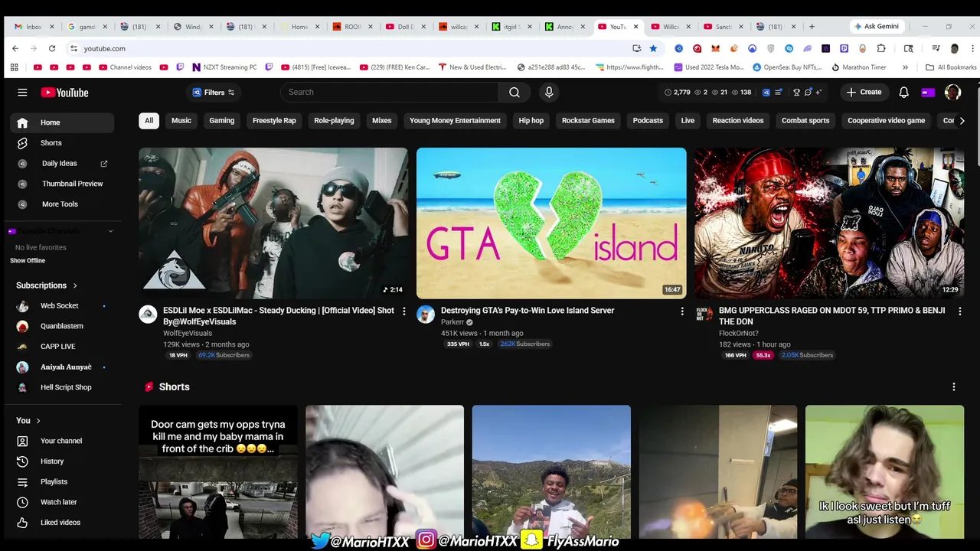
Task: Open the Marathon Timer bookmark
Action: pyautogui.click(x=859, y=67)
